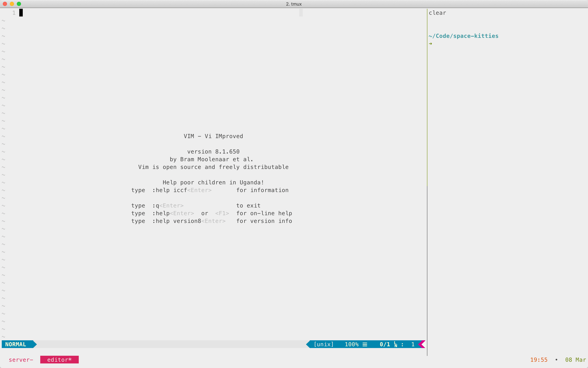
Task: Click the yellow minimize window button
Action: [12, 4]
